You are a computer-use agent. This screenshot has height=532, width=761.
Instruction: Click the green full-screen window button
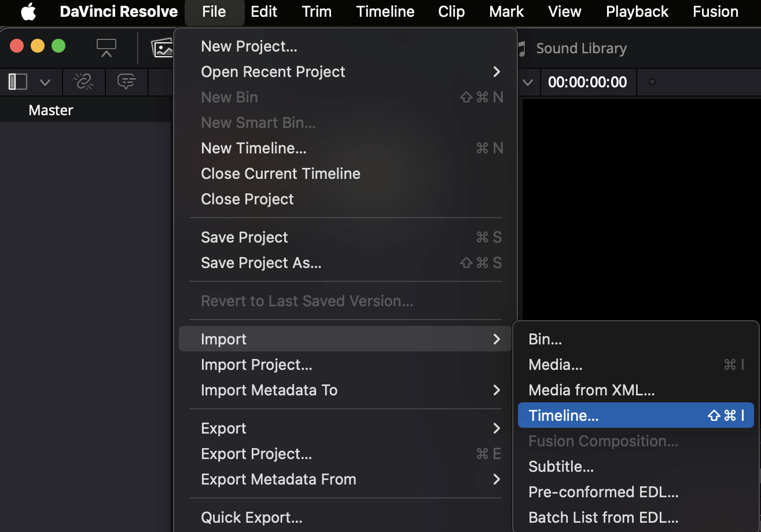click(58, 46)
